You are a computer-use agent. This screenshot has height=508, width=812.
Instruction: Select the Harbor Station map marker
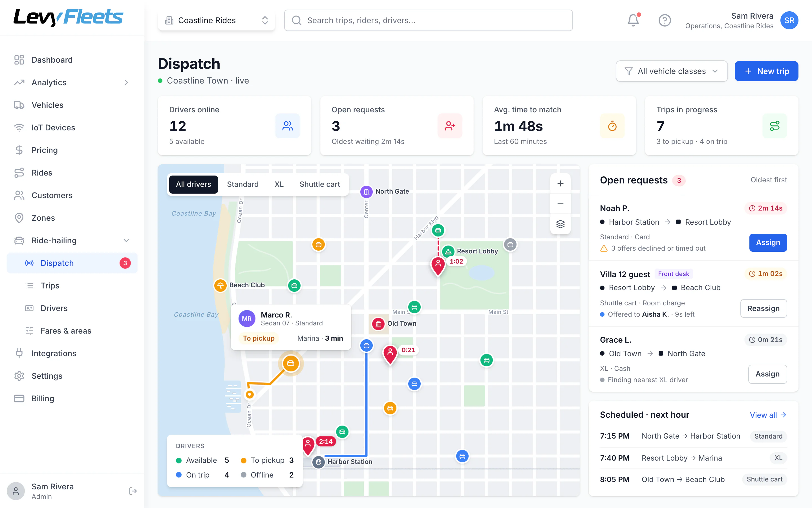click(x=318, y=462)
